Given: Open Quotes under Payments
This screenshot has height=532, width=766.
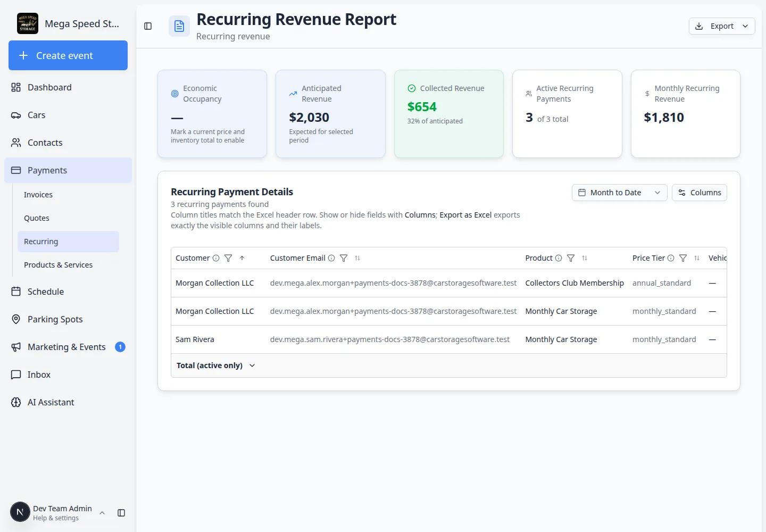Looking at the screenshot, I should (x=68, y=218).
